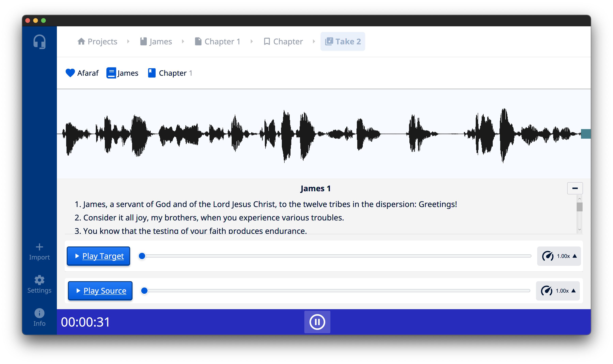Open Import from the sidebar
The image size is (613, 364).
(x=39, y=251)
